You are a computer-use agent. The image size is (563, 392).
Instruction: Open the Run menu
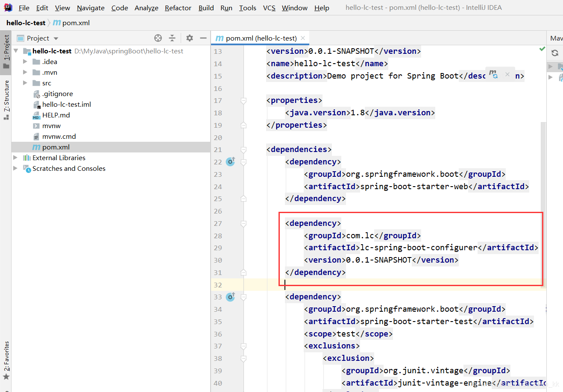pyautogui.click(x=226, y=8)
